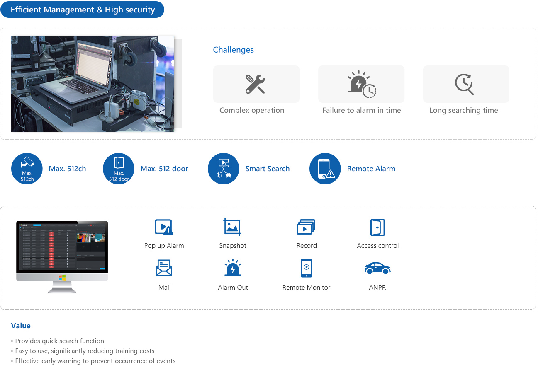Click the Max. 512ch camera circle icon
543x392 pixels.
(x=27, y=169)
